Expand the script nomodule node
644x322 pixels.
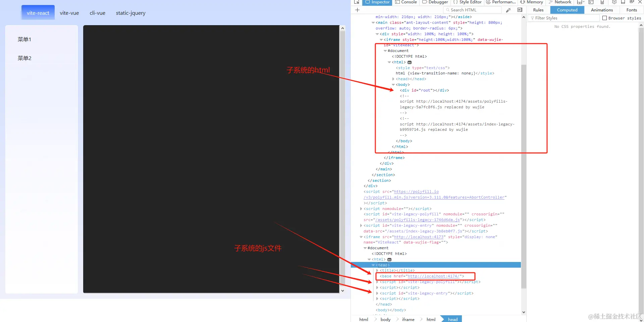click(361, 209)
